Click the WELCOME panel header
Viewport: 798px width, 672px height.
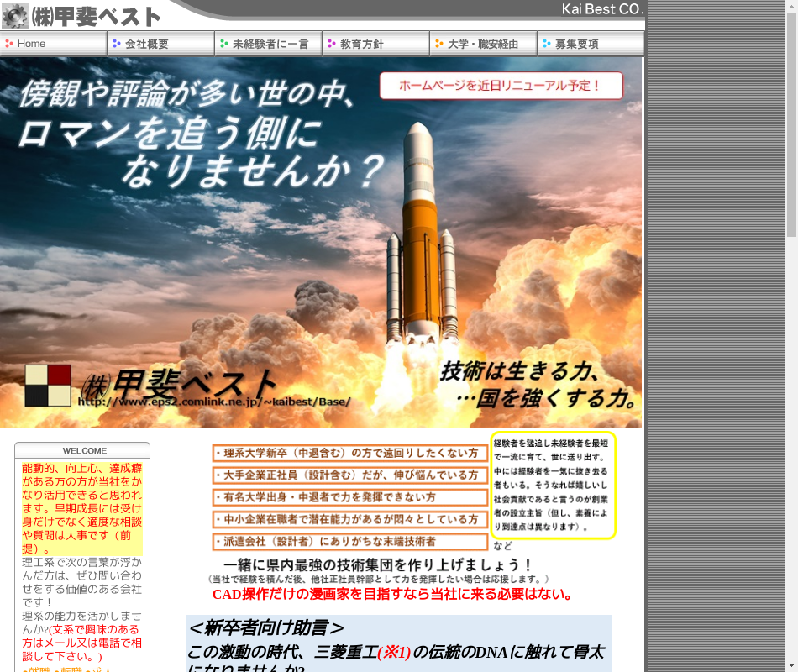point(82,451)
